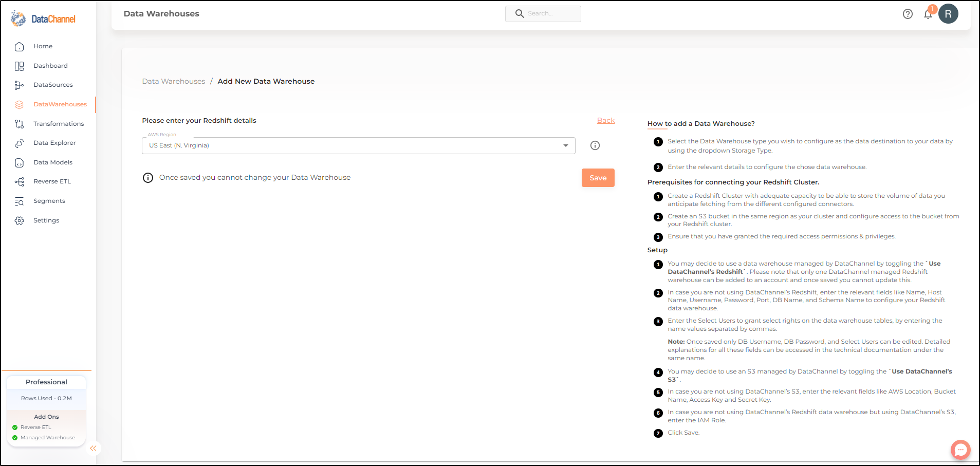Viewport: 980px width, 466px height.
Task: Click the Segments sidebar icon
Action: [x=20, y=201]
